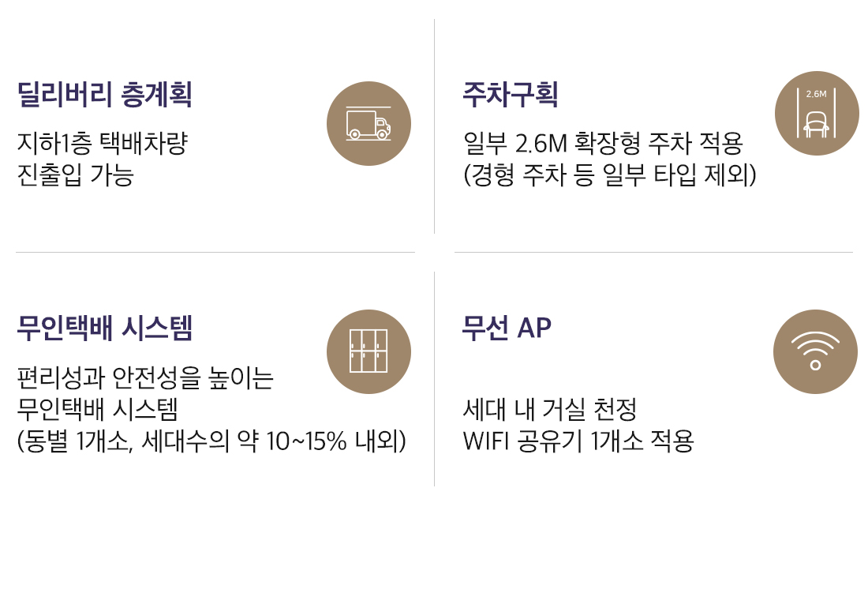Click the WIFI 공유기 1개소 적용 text
This screenshot has width=868, height=593.
pyautogui.click(x=578, y=441)
